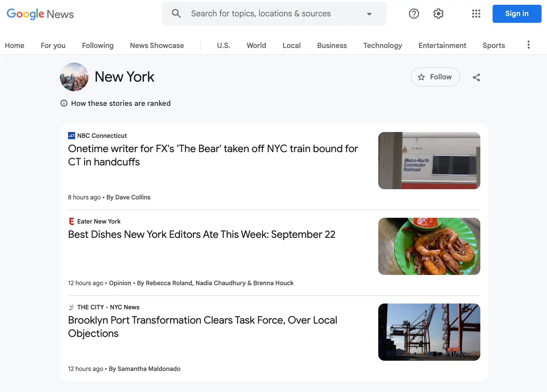Follow the New York topic
The height and width of the screenshot is (392, 547).
coord(435,77)
